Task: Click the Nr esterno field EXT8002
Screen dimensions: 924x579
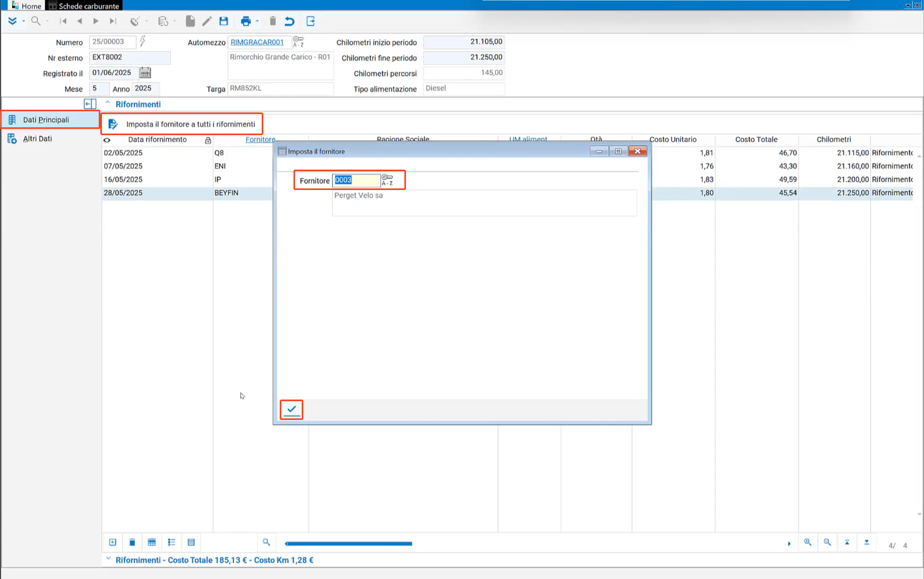Action: [130, 57]
